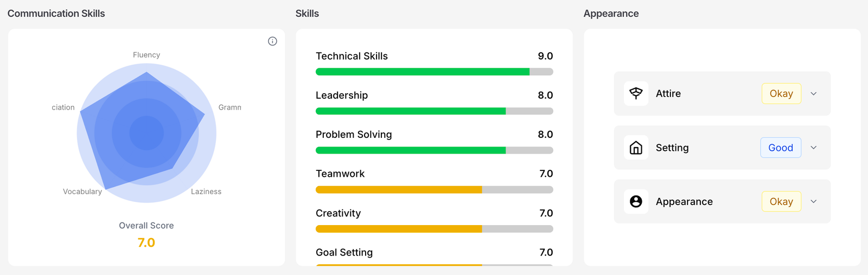868x275 pixels.
Task: Click the Leadership progress bar
Action: coord(435,111)
